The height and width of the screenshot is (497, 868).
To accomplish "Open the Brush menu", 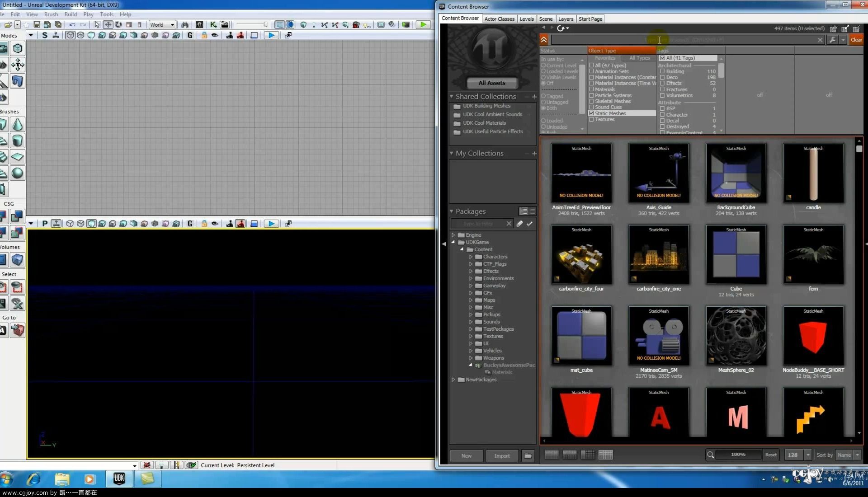I will [x=51, y=14].
